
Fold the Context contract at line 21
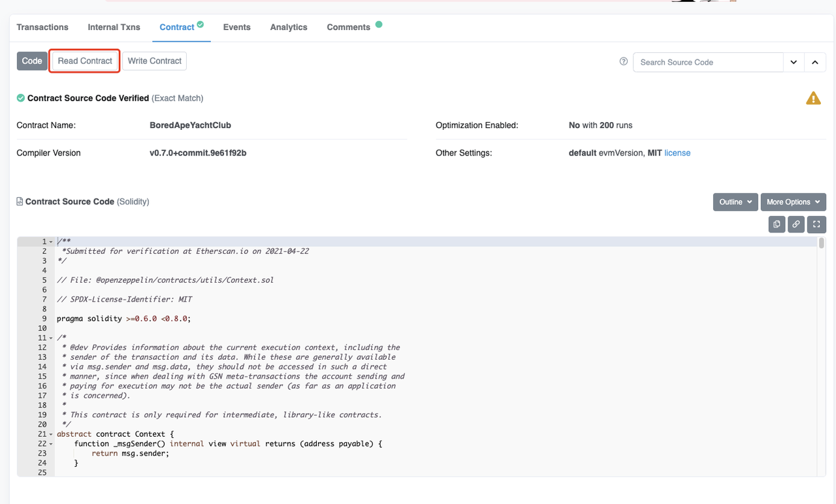pyautogui.click(x=51, y=434)
